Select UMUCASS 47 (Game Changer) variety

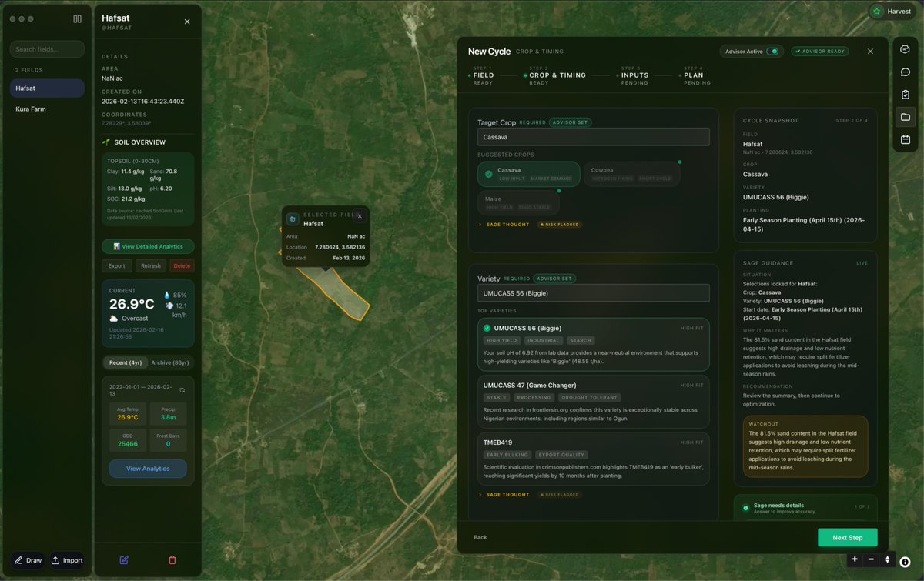(593, 402)
